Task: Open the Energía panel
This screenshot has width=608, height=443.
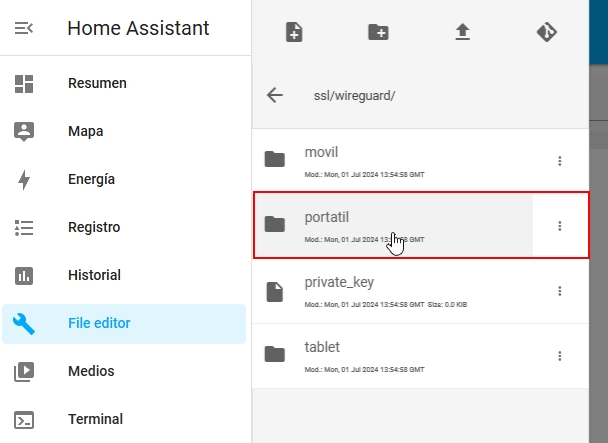Action: 91,179
